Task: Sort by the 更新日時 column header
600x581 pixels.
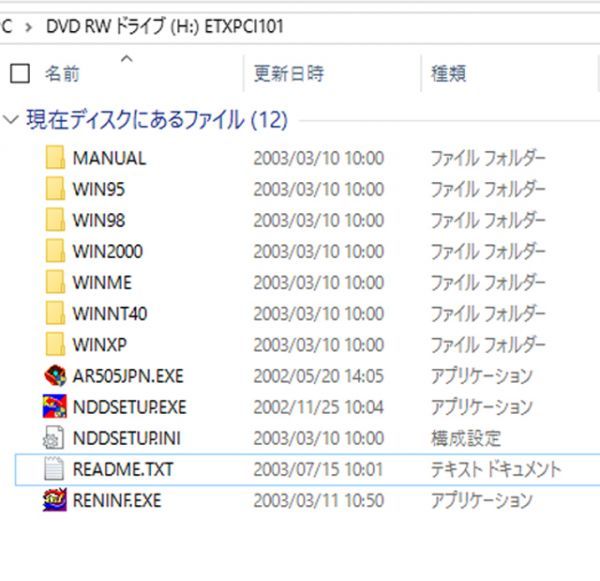Action: (289, 73)
